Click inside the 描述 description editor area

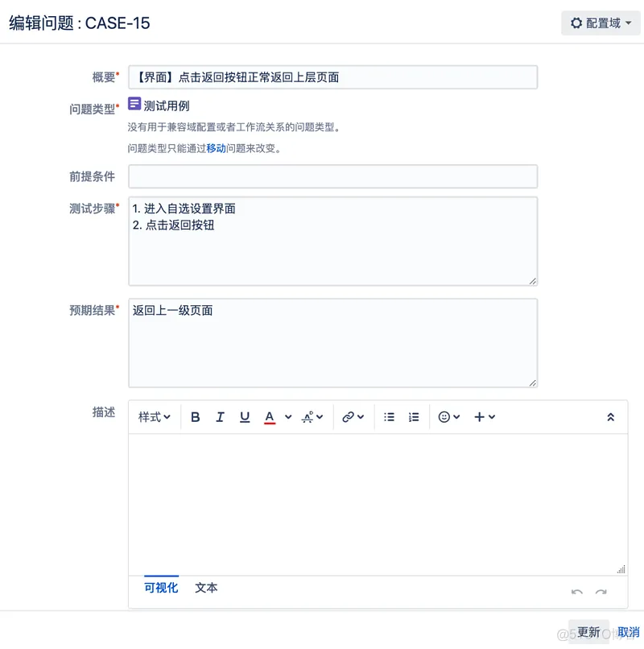click(x=378, y=504)
